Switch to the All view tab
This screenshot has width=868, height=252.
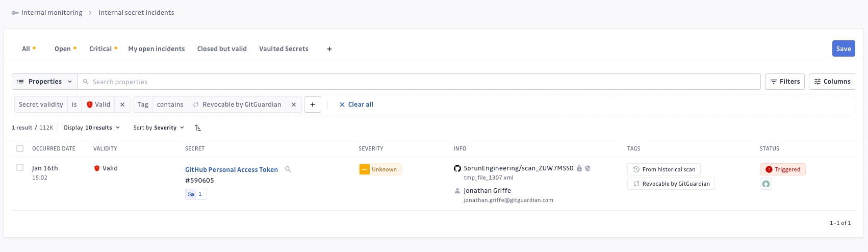pyautogui.click(x=26, y=49)
